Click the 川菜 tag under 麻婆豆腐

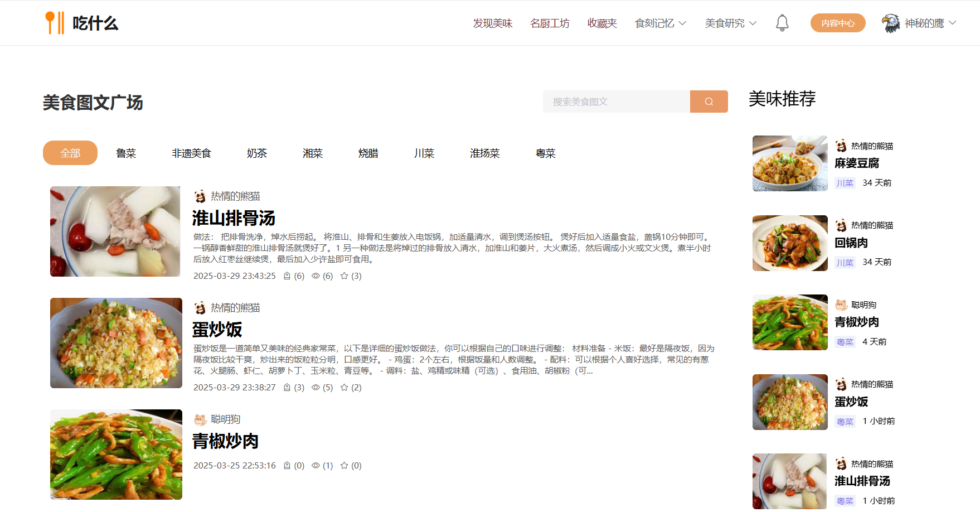[845, 183]
